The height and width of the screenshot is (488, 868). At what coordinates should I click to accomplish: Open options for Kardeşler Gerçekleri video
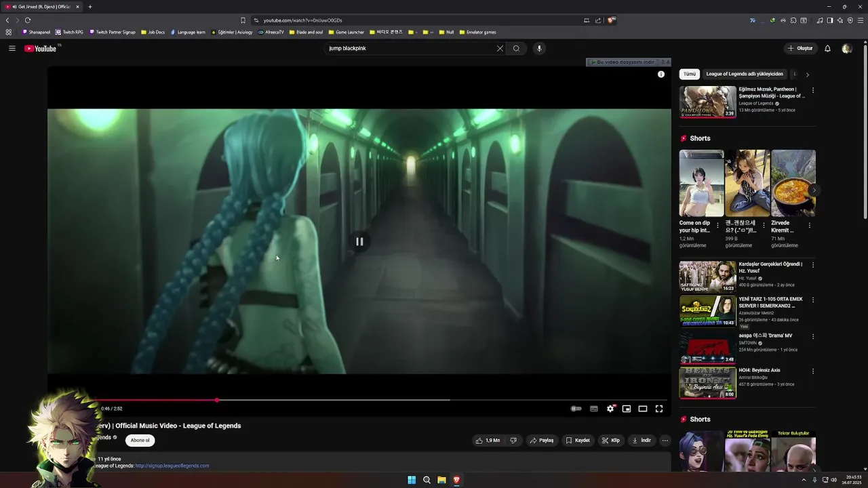click(813, 265)
